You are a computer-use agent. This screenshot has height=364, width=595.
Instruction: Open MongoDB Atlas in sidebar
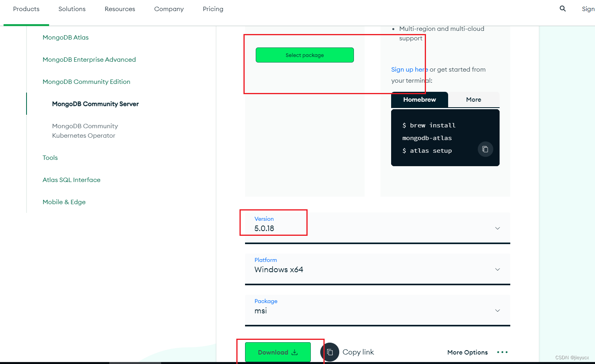click(x=66, y=37)
